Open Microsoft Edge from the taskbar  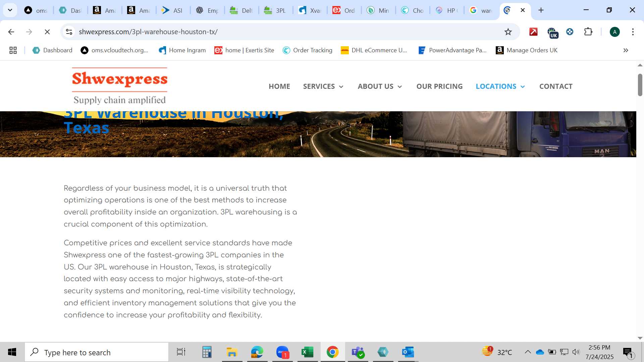(x=257, y=352)
